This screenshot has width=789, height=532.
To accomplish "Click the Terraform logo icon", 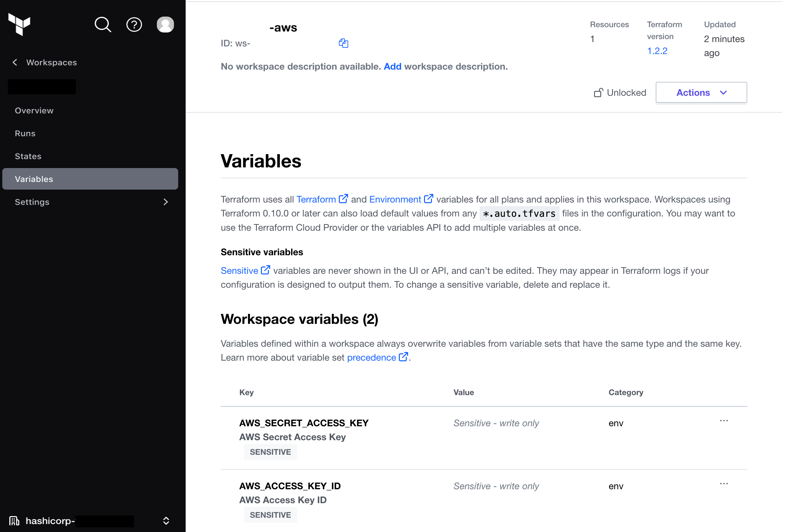I will [x=19, y=25].
